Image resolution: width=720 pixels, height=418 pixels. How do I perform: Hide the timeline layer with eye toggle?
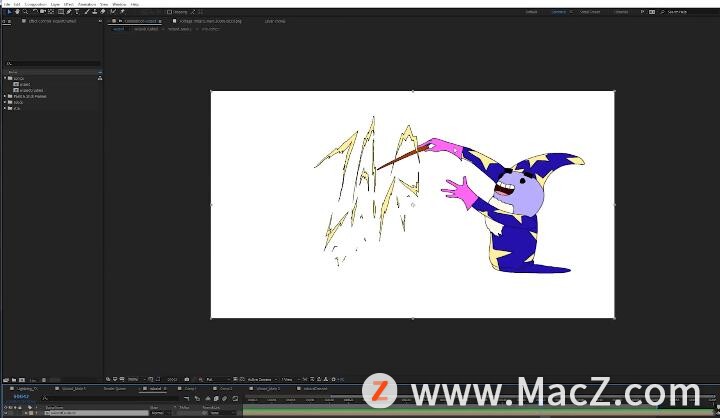pos(6,413)
